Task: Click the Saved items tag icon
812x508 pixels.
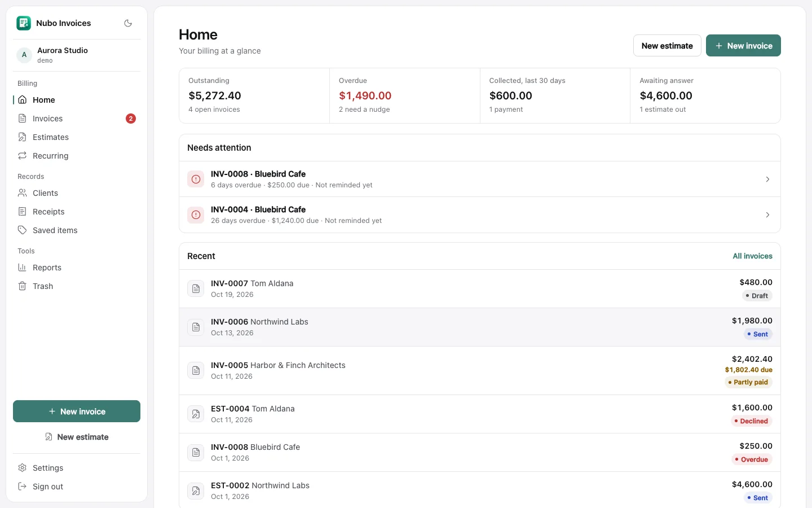Action: click(x=23, y=230)
